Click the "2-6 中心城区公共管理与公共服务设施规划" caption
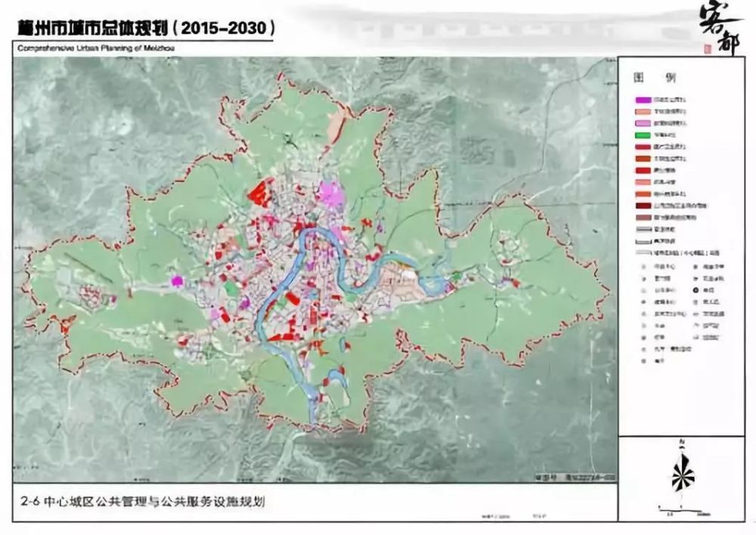Image resolution: width=756 pixels, height=535 pixels. tap(143, 502)
